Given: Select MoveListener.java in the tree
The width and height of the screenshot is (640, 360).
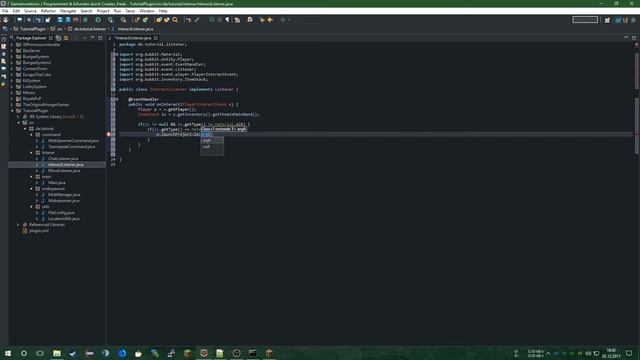Looking at the screenshot, I should (x=64, y=171).
